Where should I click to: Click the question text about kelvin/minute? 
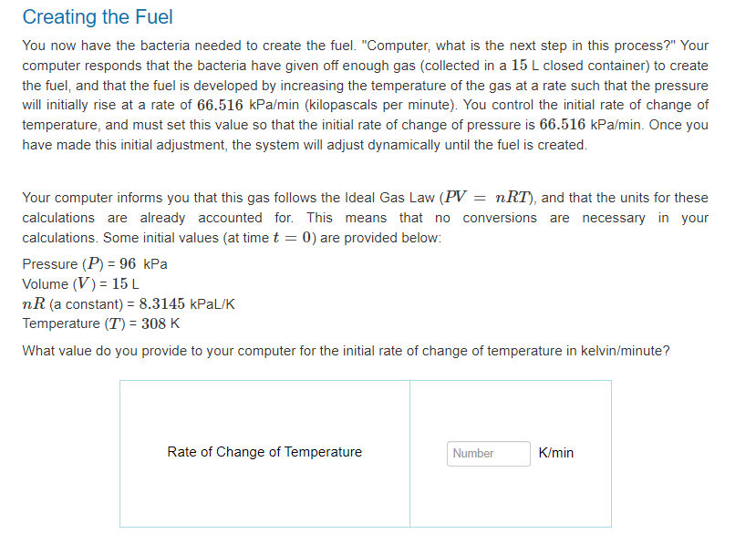[345, 350]
